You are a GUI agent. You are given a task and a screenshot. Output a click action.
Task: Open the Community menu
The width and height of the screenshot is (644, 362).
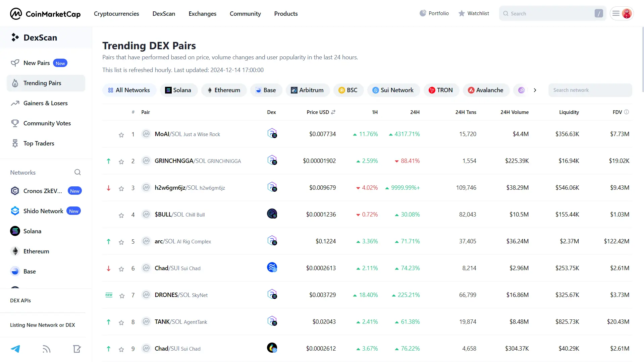coord(245,14)
